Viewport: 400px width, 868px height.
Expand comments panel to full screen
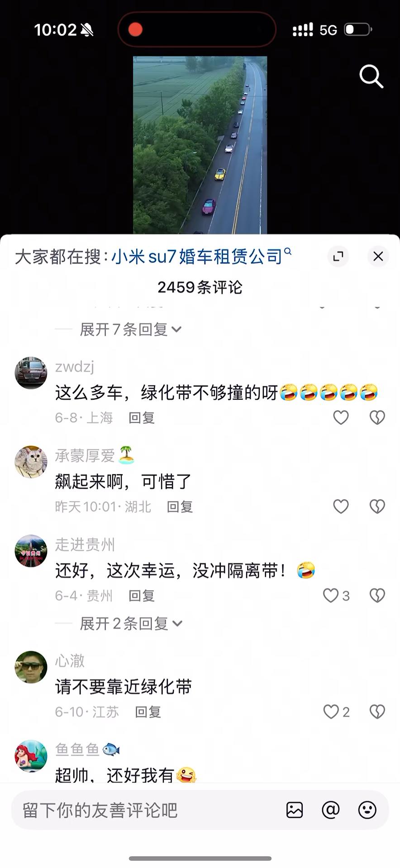338,256
